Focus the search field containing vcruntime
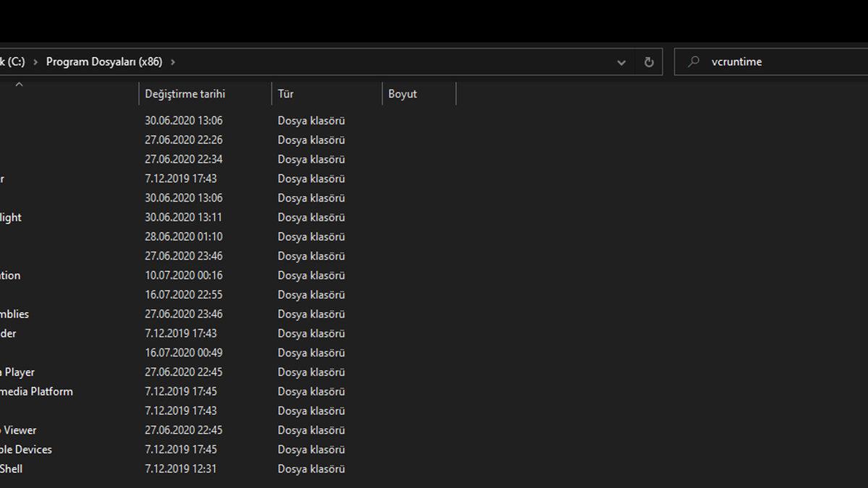The height and width of the screenshot is (488, 868). (781, 62)
